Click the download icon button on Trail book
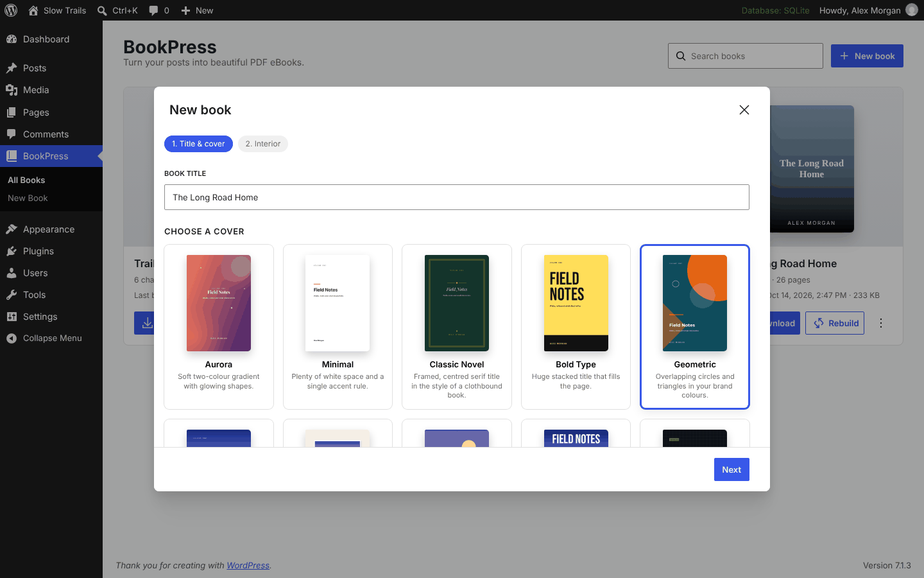The image size is (924, 578). (144, 323)
